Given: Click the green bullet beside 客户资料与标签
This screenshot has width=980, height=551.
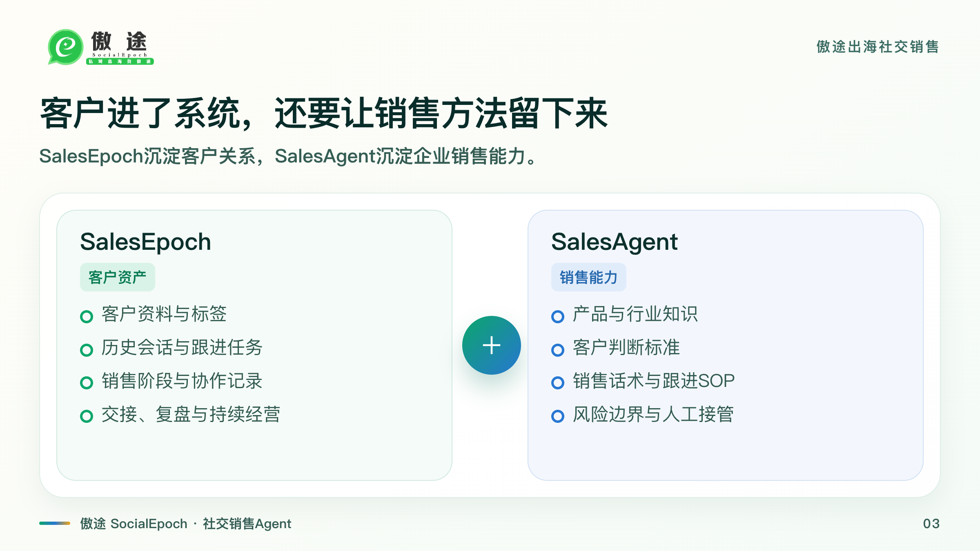Looking at the screenshot, I should point(87,316).
